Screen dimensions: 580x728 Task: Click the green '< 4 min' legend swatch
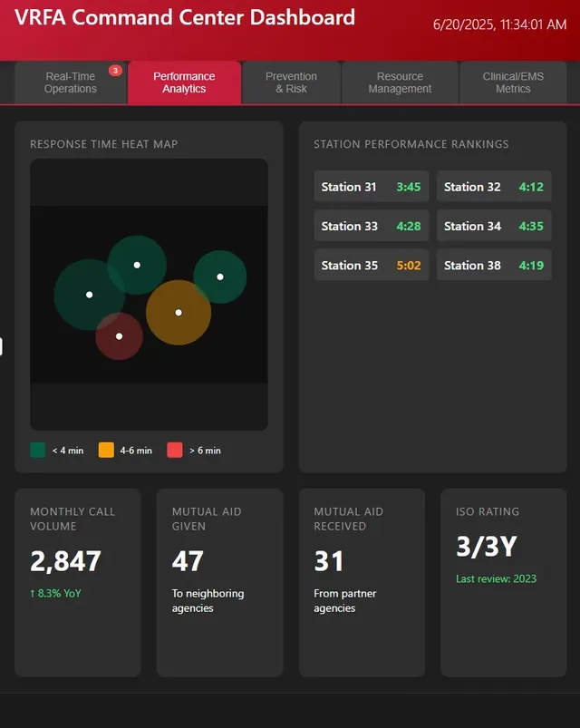point(37,451)
